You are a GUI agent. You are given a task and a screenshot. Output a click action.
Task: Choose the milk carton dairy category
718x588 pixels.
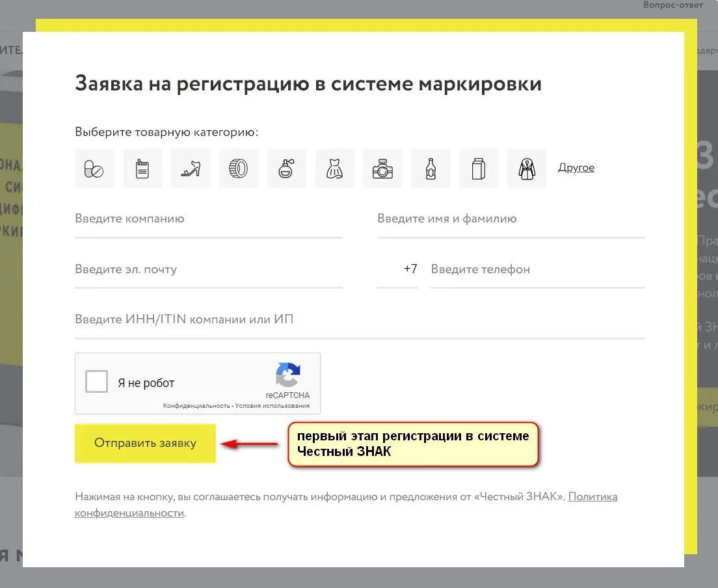(x=479, y=168)
